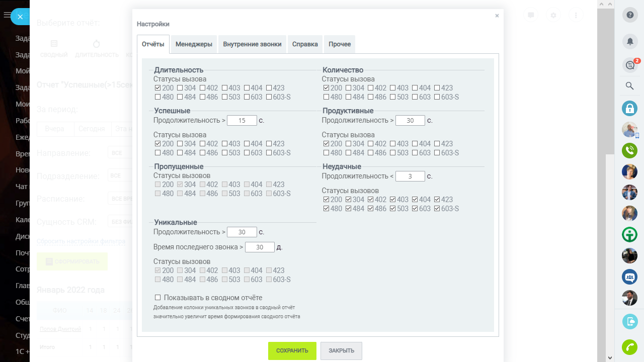Uncheck status 603-S under Неудачные
Image resolution: width=644 pixels, height=362 pixels.
pyautogui.click(x=437, y=209)
